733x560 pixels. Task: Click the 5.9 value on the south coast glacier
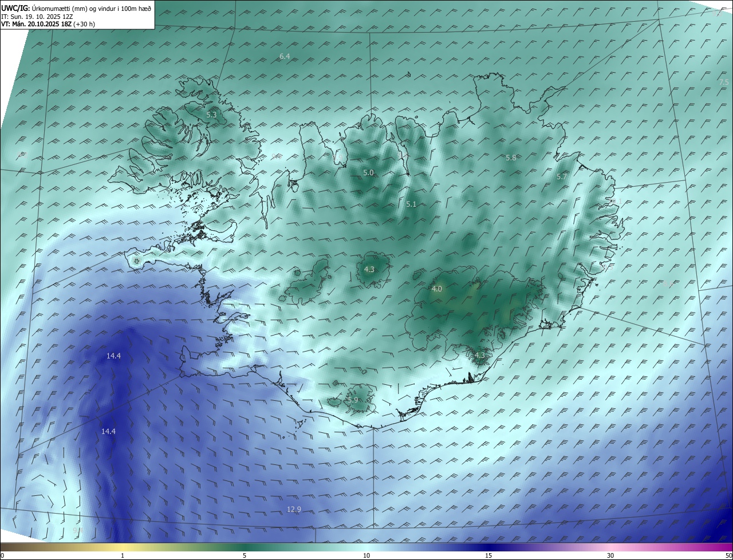click(x=353, y=400)
